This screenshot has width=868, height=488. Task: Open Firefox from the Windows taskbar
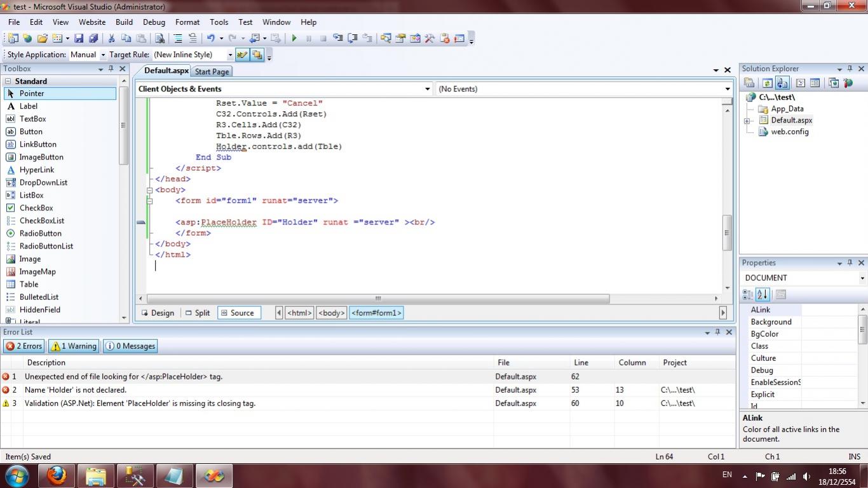click(x=57, y=475)
